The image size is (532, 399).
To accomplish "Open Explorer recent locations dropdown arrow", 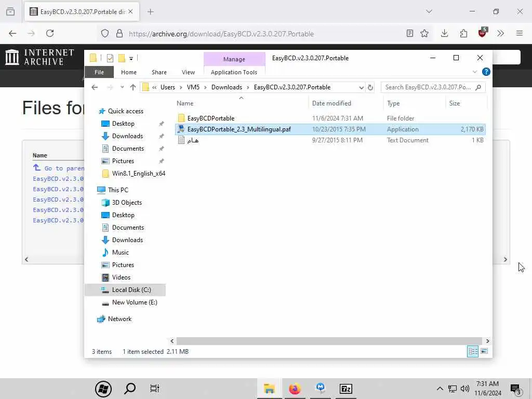I will 122,87.
